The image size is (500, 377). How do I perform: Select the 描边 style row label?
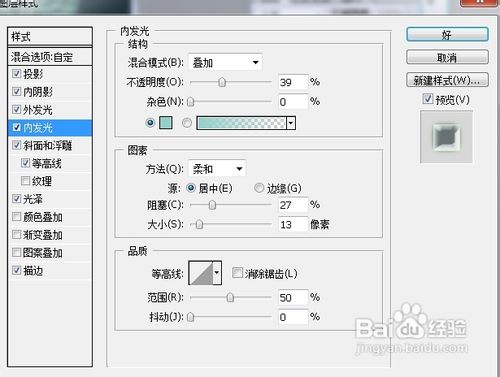33,271
